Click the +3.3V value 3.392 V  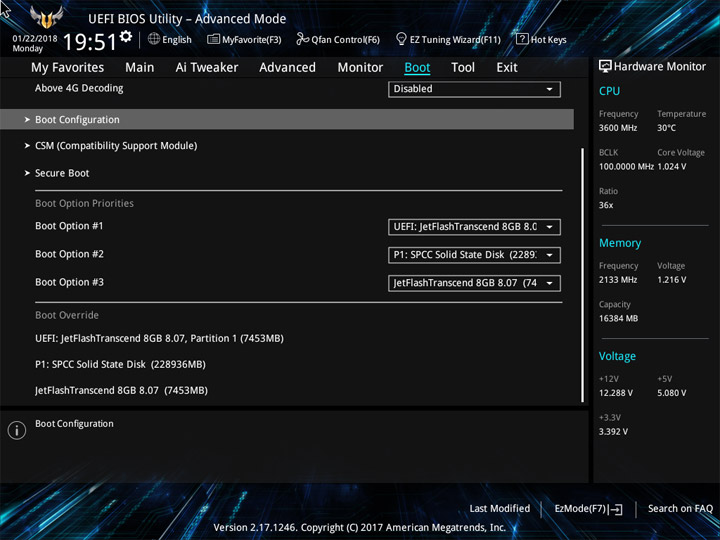[x=613, y=432]
